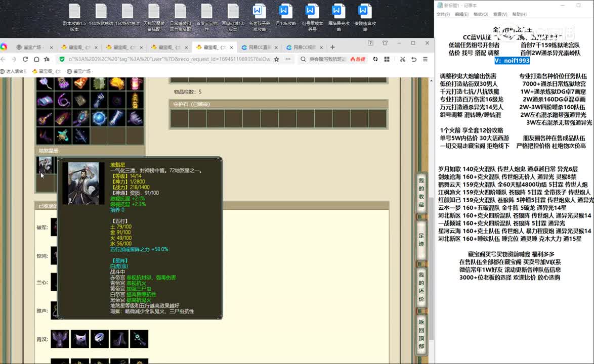Click the undo closed tab icon

[x=414, y=59]
